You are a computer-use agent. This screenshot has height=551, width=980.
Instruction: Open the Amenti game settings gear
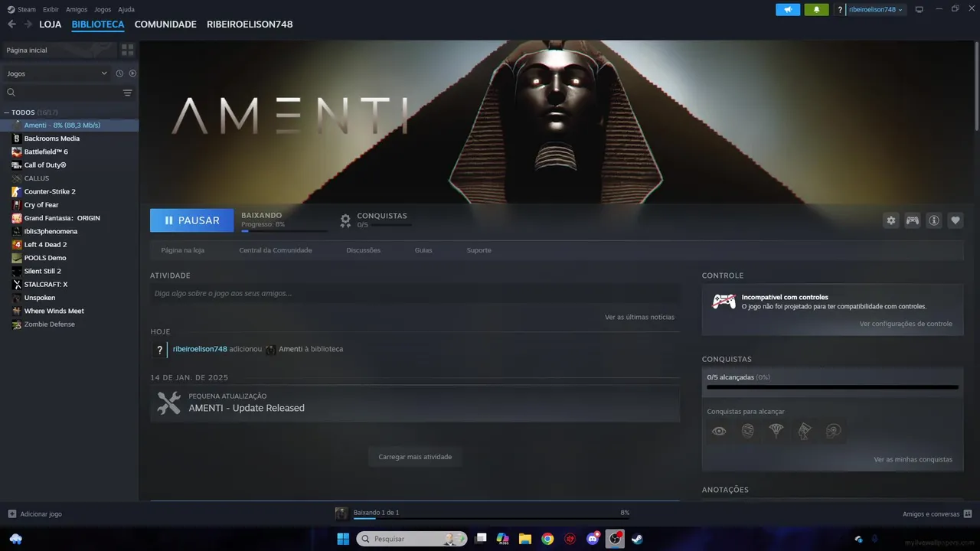(x=891, y=220)
